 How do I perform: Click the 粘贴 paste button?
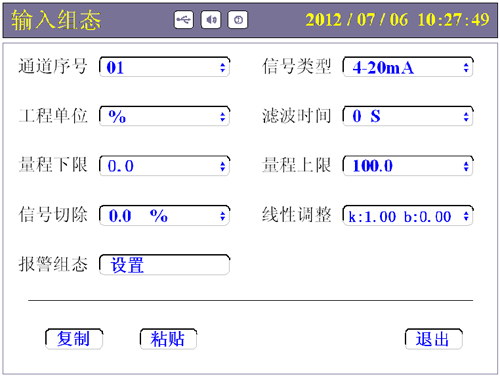(x=168, y=339)
